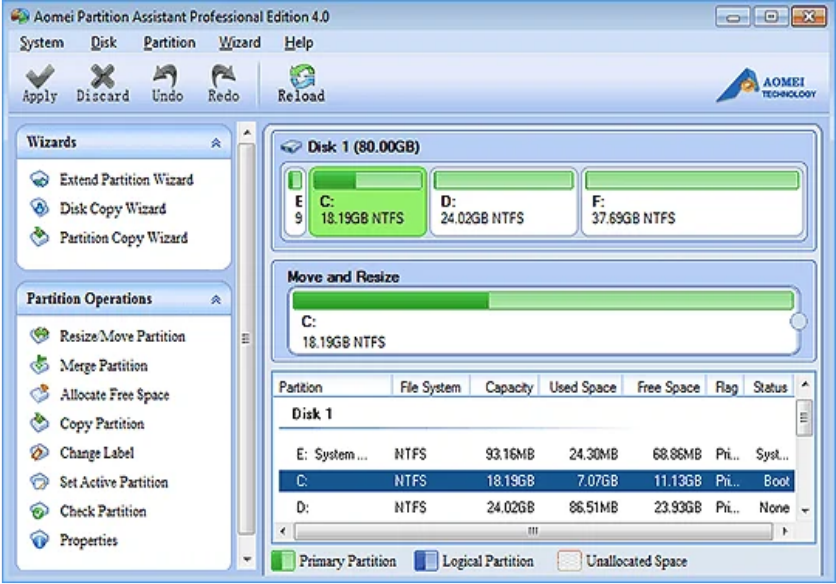The width and height of the screenshot is (836, 584).
Task: Open the Help menu
Action: point(299,43)
